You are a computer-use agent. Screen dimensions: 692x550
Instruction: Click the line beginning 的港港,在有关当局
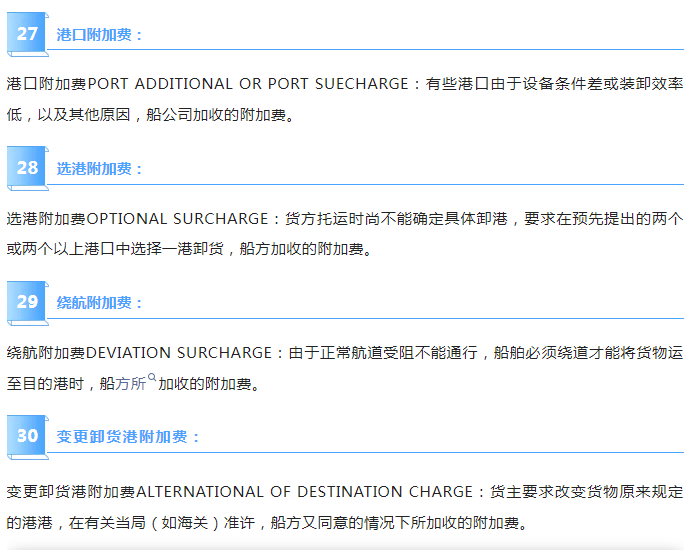(x=267, y=523)
